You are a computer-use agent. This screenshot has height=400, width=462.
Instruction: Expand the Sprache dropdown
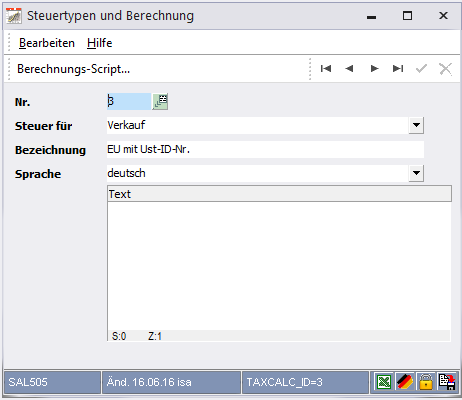point(416,173)
